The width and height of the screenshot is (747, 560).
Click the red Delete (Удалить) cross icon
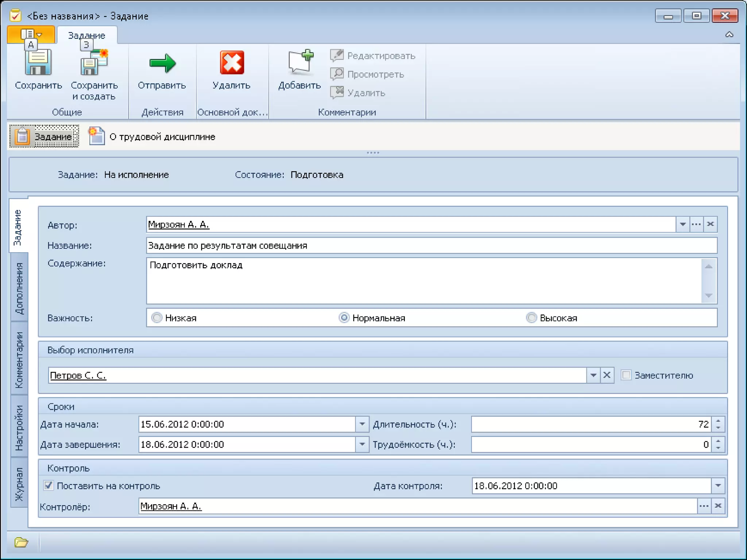click(x=232, y=63)
